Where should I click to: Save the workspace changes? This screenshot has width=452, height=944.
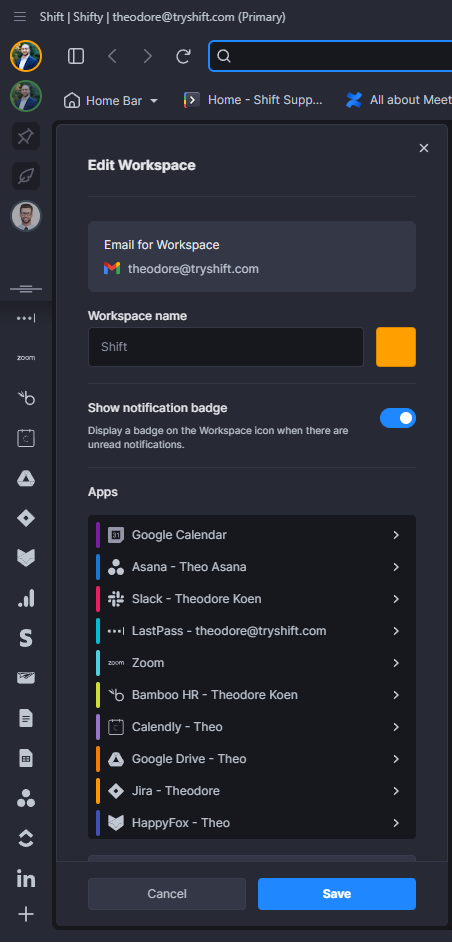click(x=336, y=893)
